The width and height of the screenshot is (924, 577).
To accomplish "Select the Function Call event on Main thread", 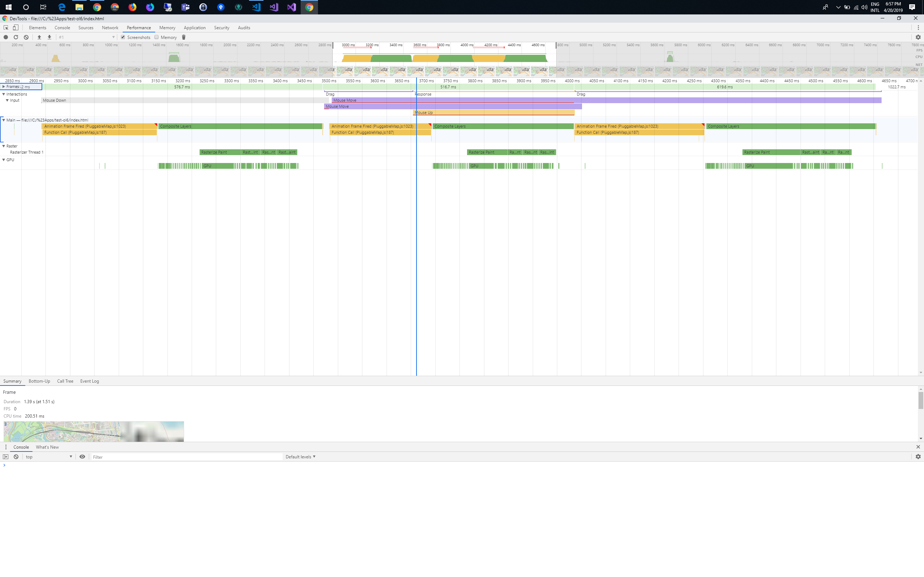I will (99, 132).
